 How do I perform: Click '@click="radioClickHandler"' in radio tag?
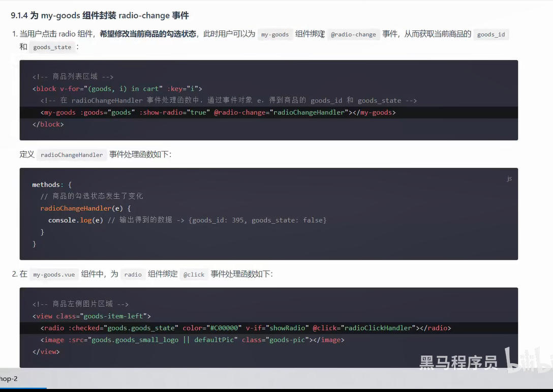pyautogui.click(x=364, y=328)
